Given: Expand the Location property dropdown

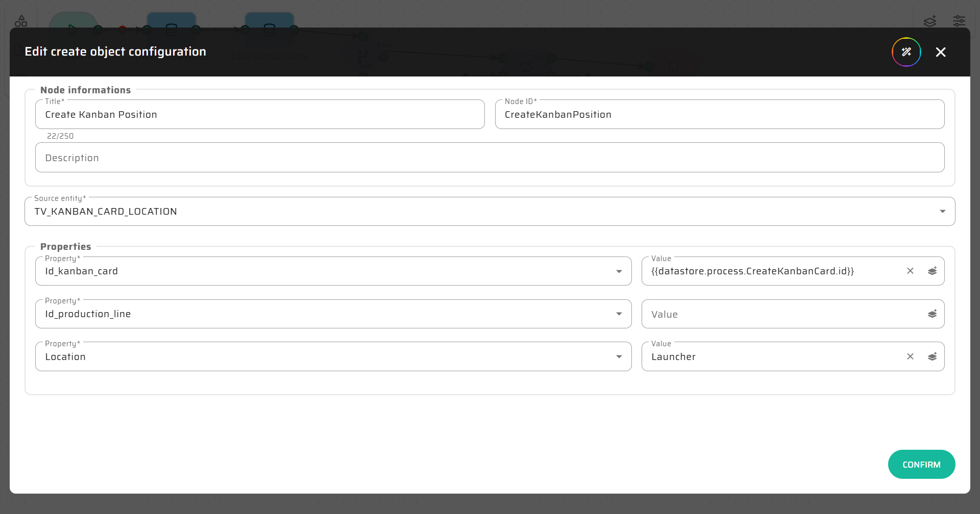Looking at the screenshot, I should 619,357.
